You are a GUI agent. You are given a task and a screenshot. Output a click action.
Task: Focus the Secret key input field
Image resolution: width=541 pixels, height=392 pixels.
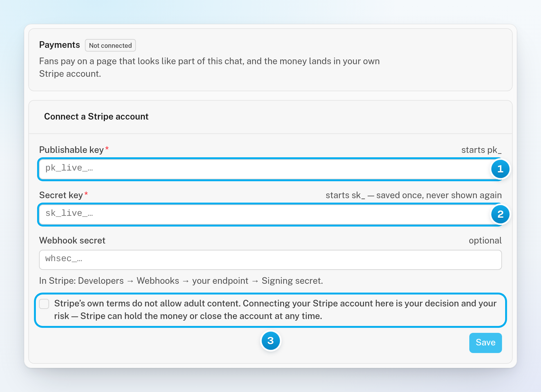pyautogui.click(x=270, y=214)
